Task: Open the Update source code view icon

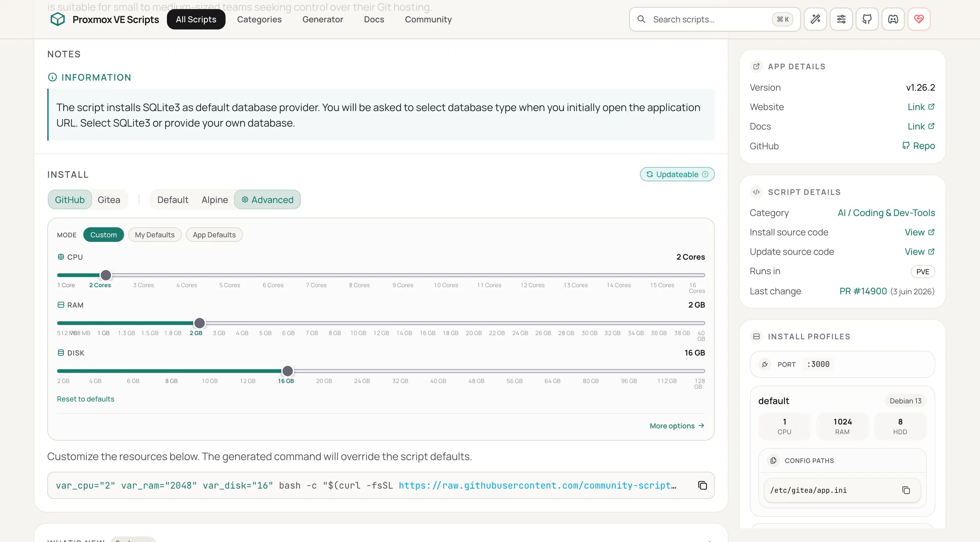Action: (x=931, y=252)
